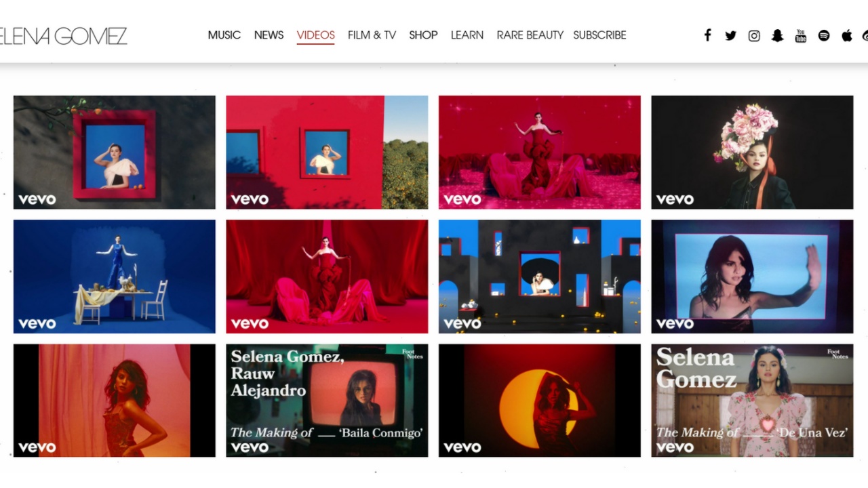This screenshot has height=488, width=868.
Task: Visit the RARE BEAUTY link
Action: (x=530, y=35)
